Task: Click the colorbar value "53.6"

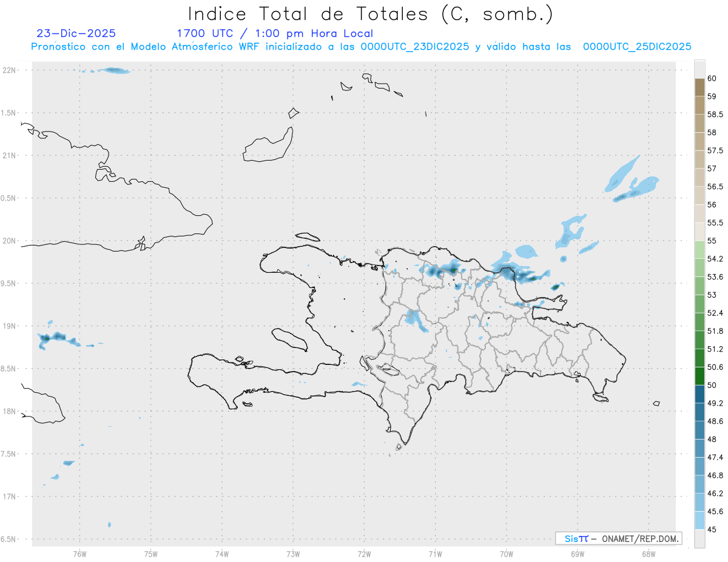Action: click(x=715, y=276)
